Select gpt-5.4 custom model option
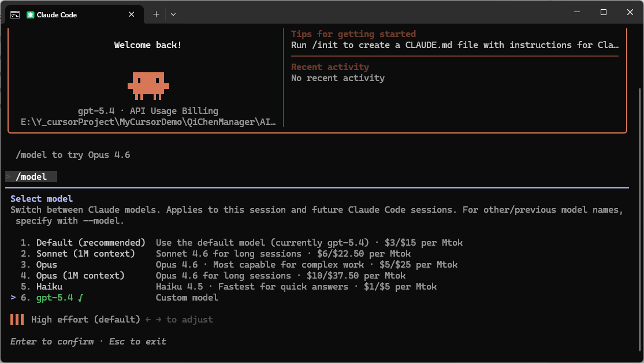Image resolution: width=644 pixels, height=363 pixels. [120, 298]
